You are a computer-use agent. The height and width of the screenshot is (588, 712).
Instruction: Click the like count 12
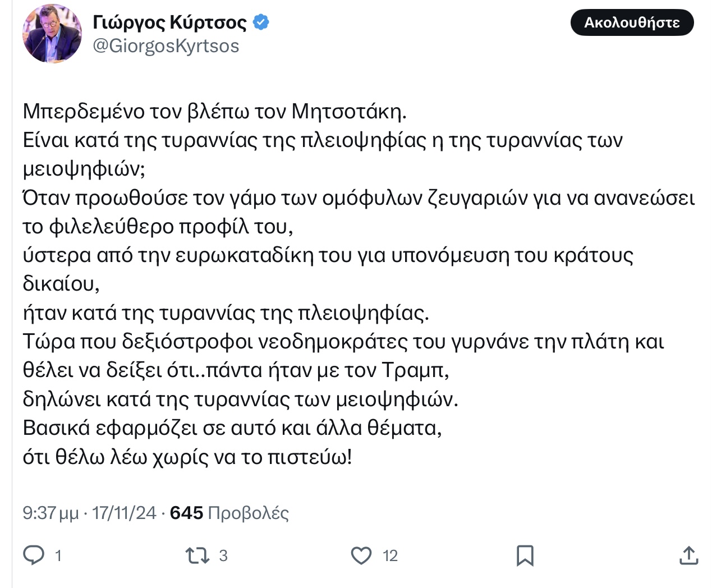click(x=390, y=555)
